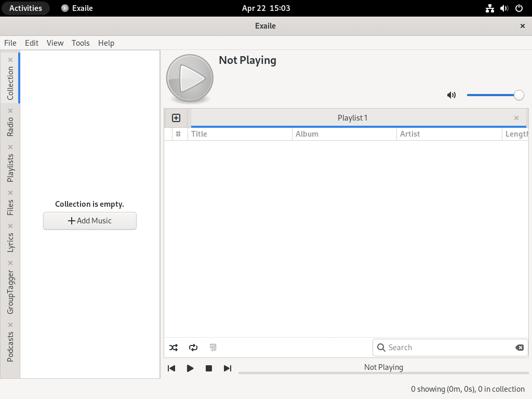Add a new playlist tab with plus icon
This screenshot has width=532, height=399.
tap(176, 118)
